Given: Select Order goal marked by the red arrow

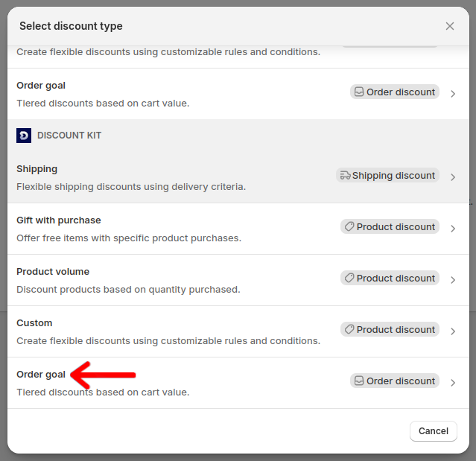Looking at the screenshot, I should click(41, 375).
